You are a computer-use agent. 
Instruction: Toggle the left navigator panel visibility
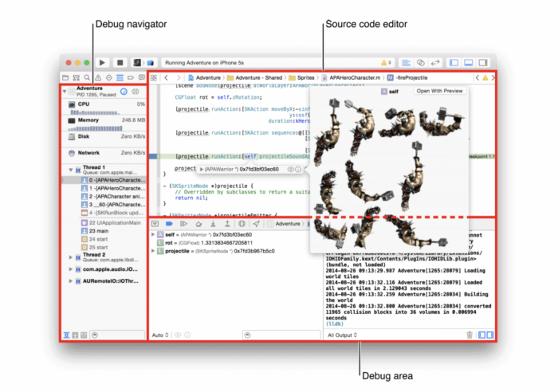pos(454,63)
